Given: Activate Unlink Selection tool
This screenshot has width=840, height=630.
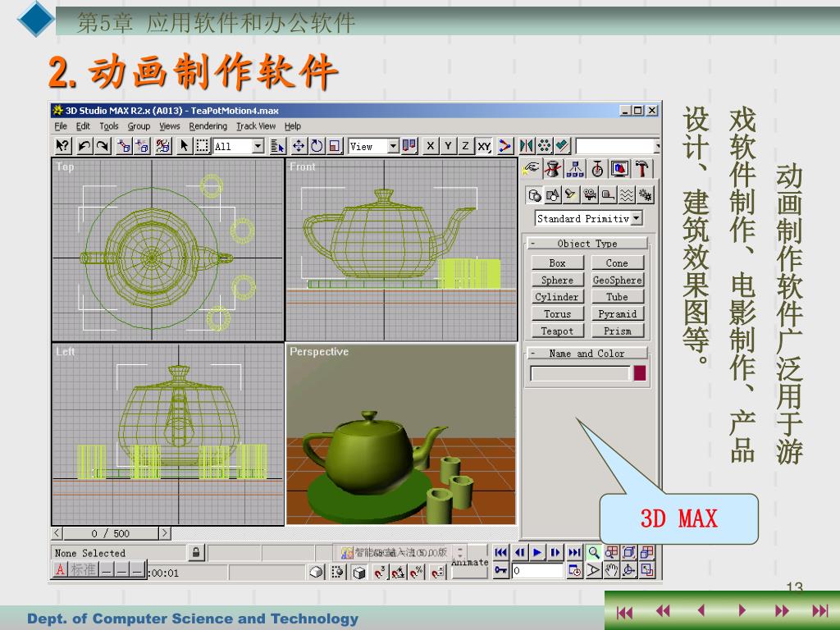Looking at the screenshot, I should pyautogui.click(x=143, y=146).
